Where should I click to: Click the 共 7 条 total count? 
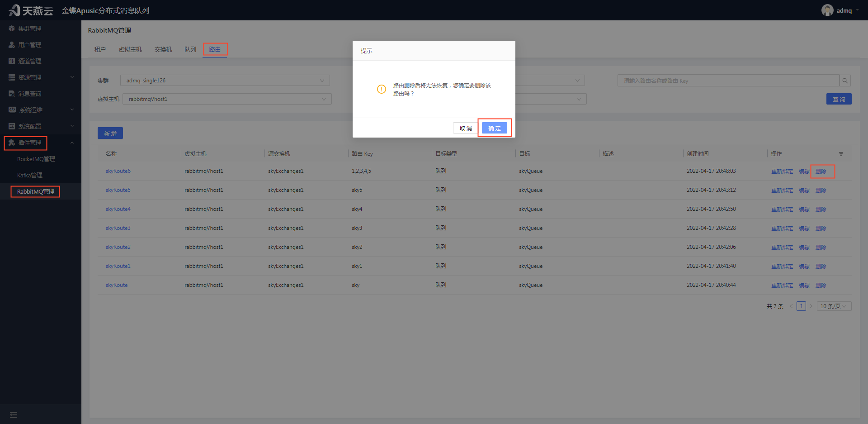pyautogui.click(x=775, y=306)
